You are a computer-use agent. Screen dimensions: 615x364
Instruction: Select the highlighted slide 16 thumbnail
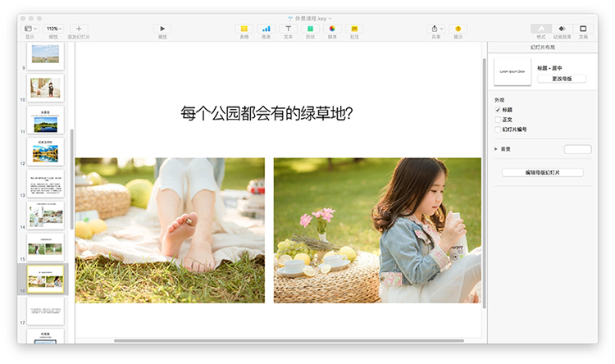pyautogui.click(x=45, y=279)
